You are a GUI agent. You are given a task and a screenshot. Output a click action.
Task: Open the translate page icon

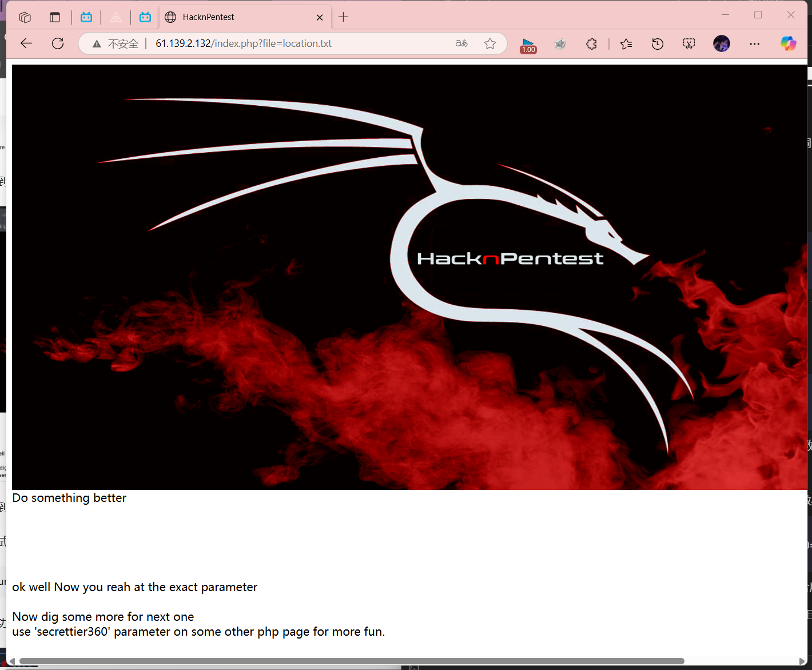(x=461, y=43)
